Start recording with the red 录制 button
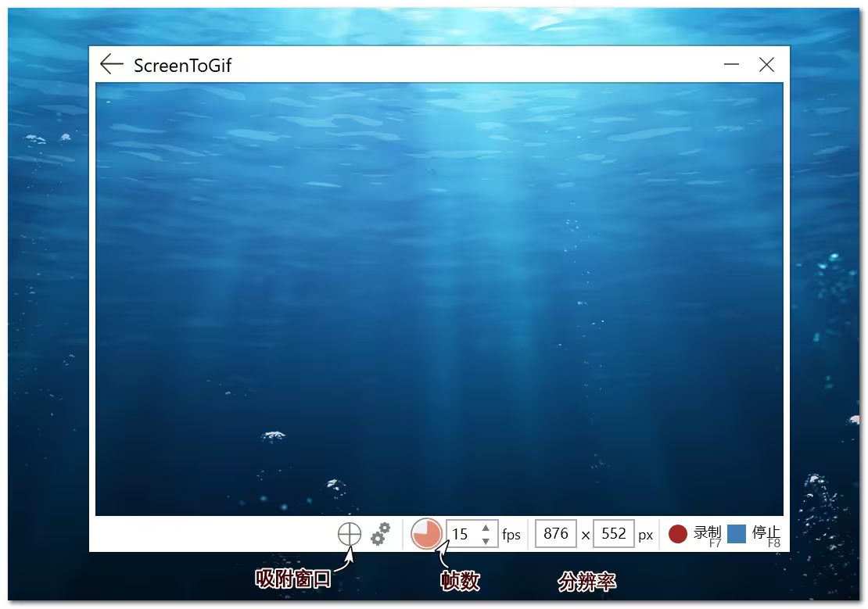Screen dimensions: 868x609 694,534
